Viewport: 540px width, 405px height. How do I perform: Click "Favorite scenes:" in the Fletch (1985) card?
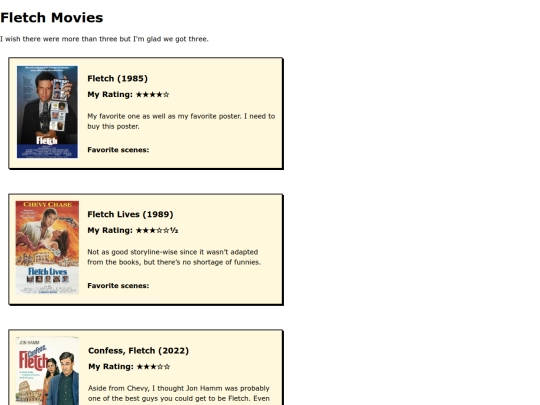[118, 150]
